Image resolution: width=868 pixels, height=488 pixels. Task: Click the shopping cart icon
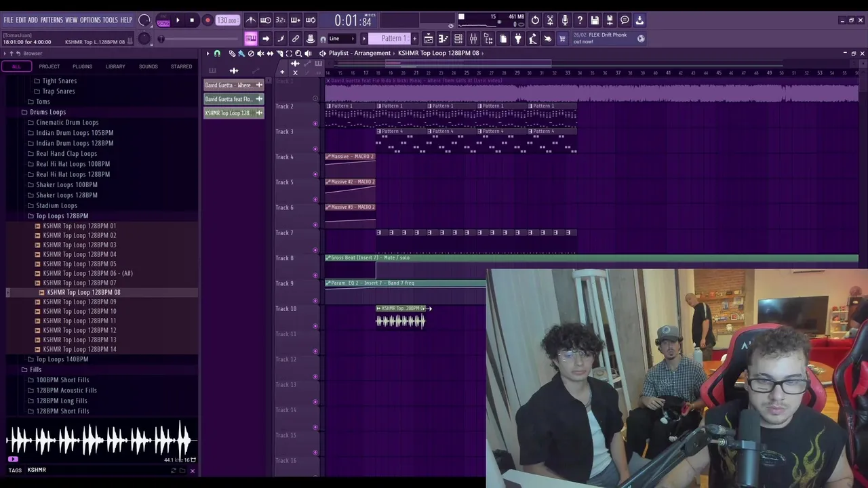(x=562, y=39)
